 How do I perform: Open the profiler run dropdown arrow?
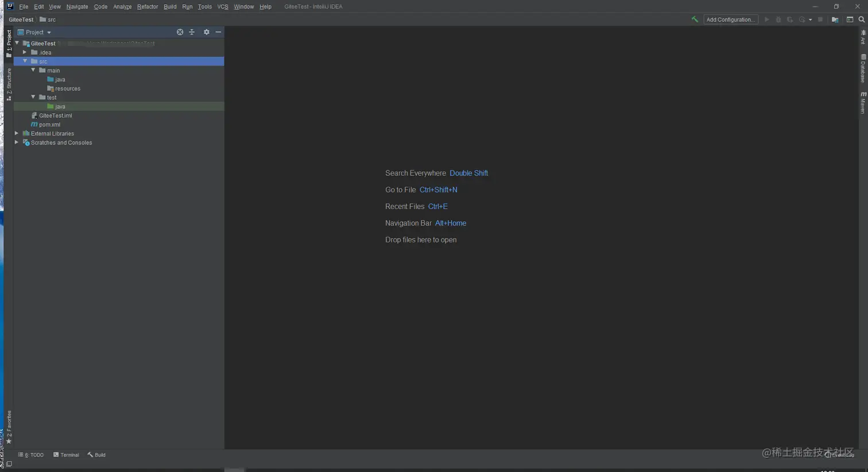pyautogui.click(x=810, y=20)
